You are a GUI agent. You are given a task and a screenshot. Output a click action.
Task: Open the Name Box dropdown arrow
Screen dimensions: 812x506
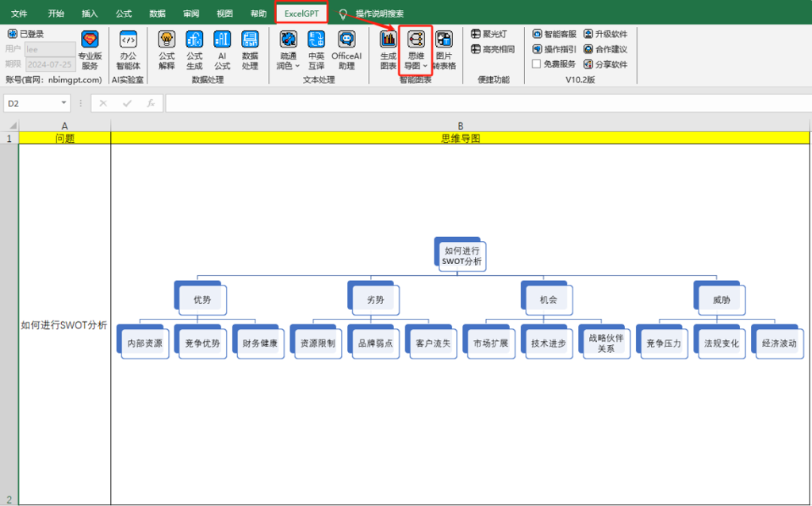[63, 103]
